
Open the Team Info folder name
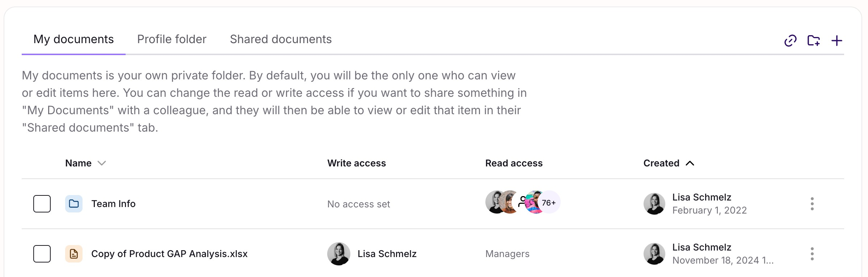(x=113, y=204)
